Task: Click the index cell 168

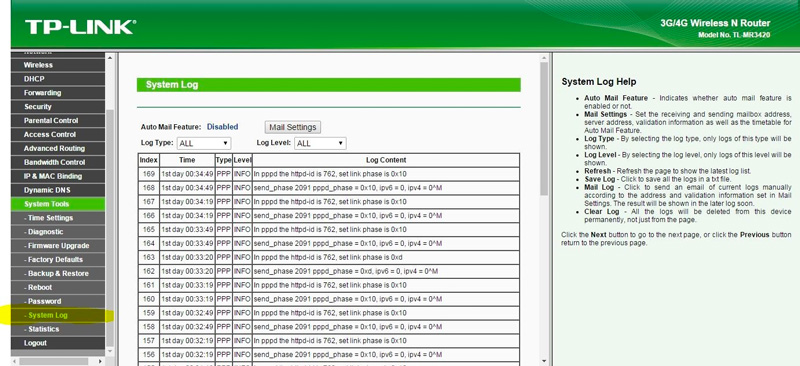Action: [148, 188]
